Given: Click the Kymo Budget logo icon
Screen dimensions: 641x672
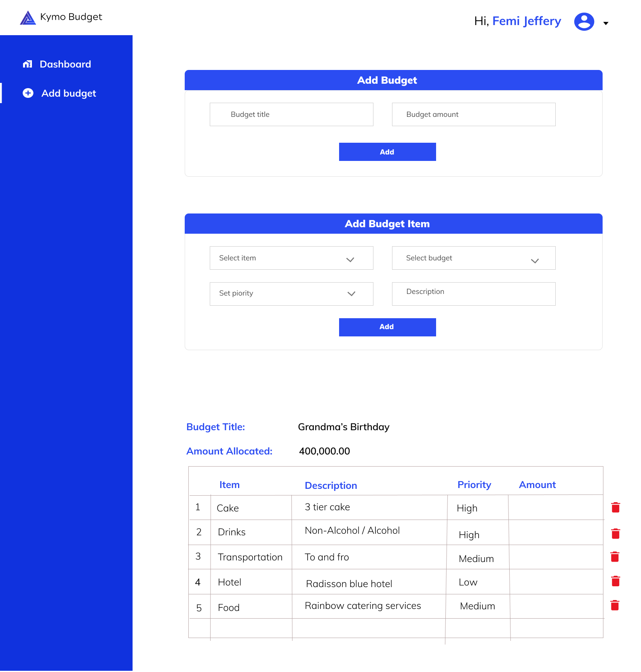Looking at the screenshot, I should [28, 18].
